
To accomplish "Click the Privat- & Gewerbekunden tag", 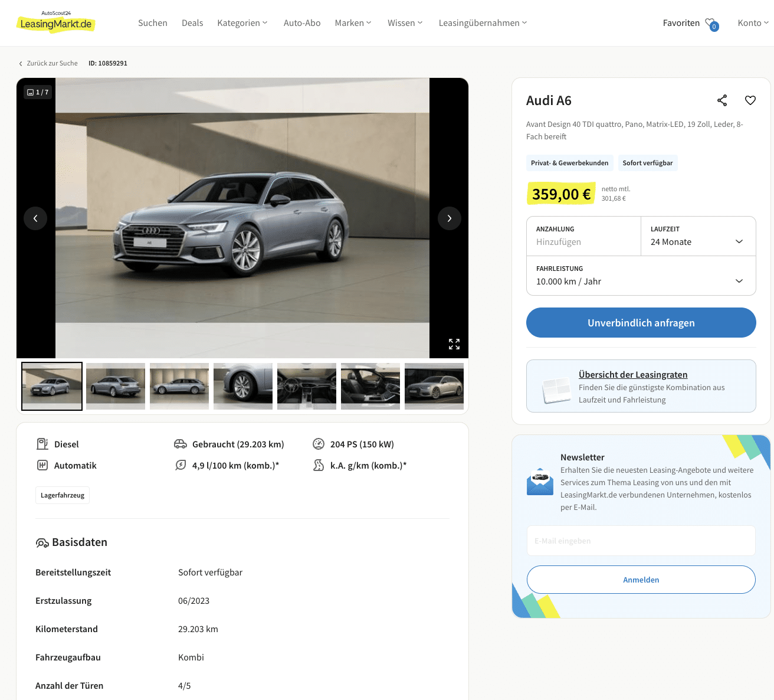I will click(569, 163).
